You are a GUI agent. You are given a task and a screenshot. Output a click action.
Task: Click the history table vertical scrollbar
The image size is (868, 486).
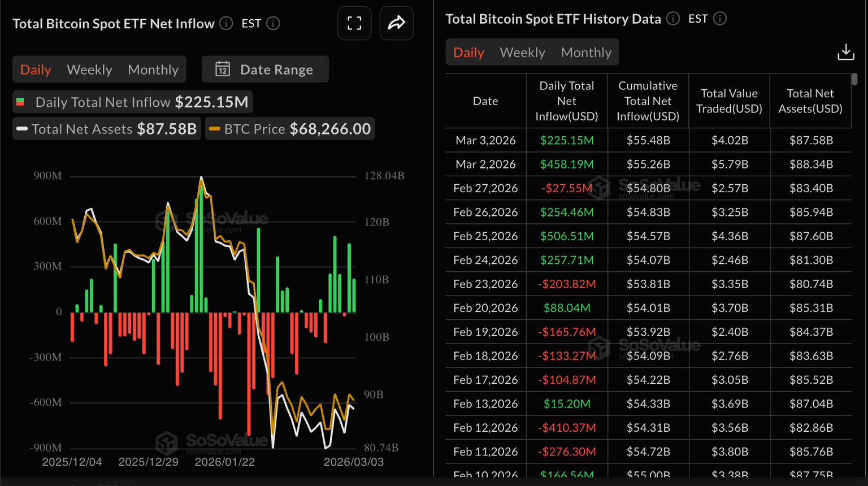point(854,79)
